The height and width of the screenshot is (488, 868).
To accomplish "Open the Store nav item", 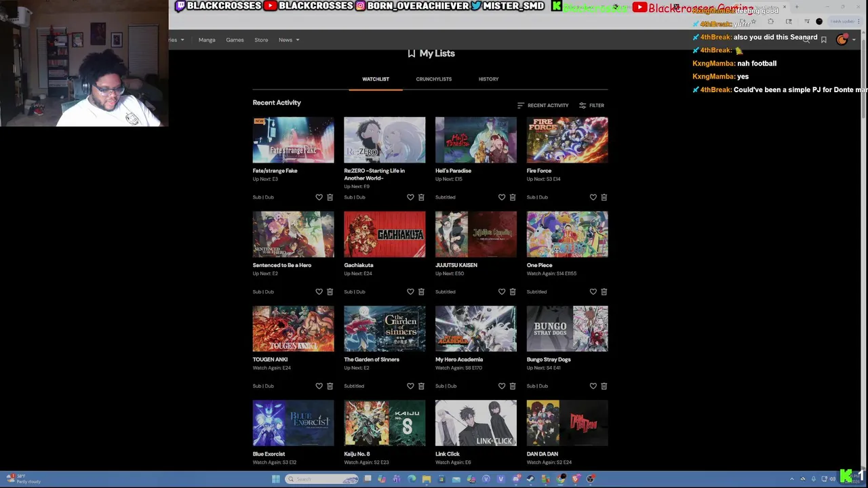I will (261, 40).
